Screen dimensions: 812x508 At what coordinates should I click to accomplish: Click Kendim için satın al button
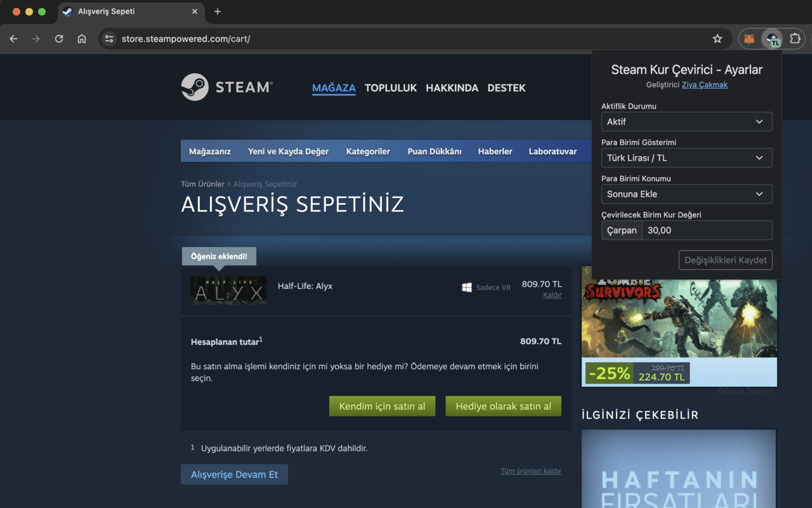tap(382, 406)
